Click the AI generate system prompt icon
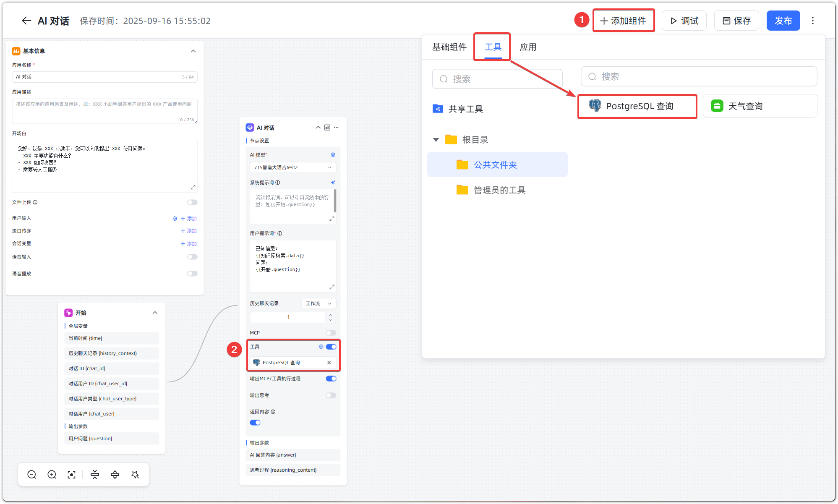 (333, 183)
